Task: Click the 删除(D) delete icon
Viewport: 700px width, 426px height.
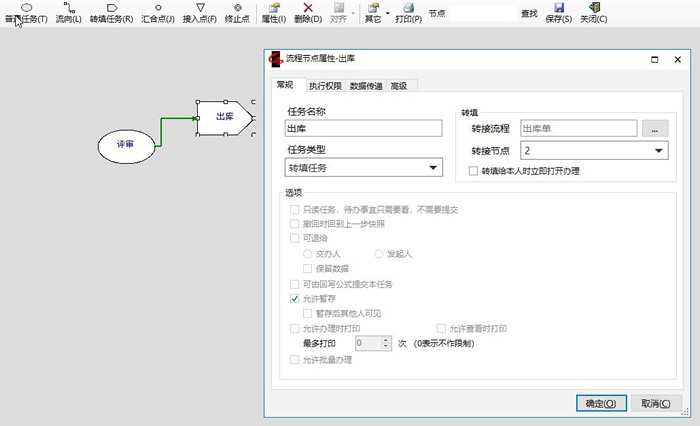Action: [x=308, y=13]
